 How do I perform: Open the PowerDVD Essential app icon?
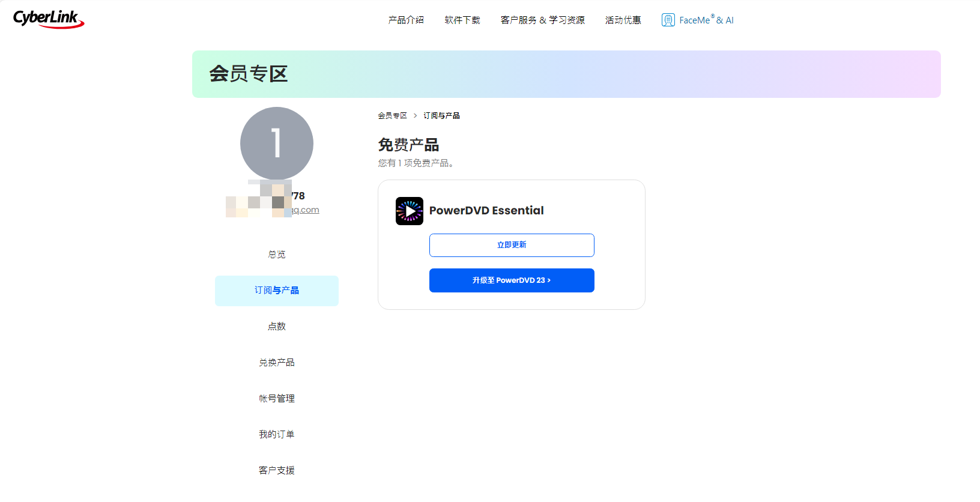point(410,211)
